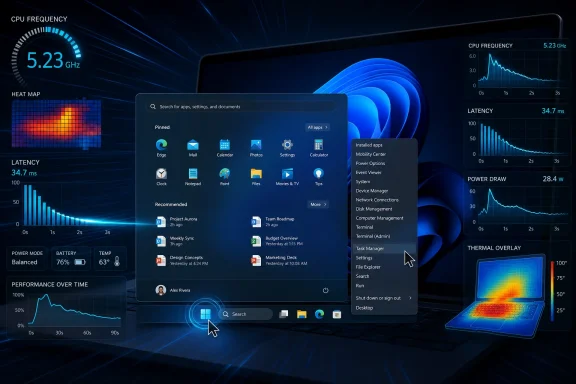Viewport: 576px width, 384px height.
Task: Choose Settings in the context menu
Action: click(364, 258)
